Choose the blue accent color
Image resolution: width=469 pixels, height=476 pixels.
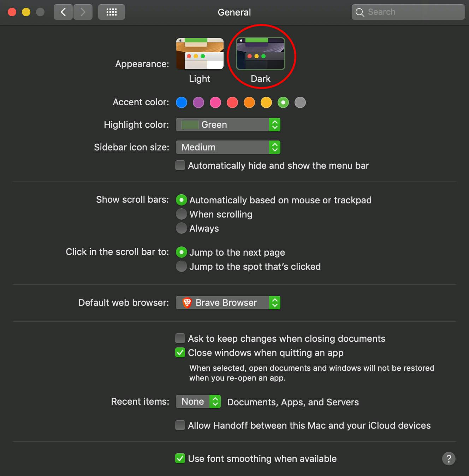coord(182,102)
